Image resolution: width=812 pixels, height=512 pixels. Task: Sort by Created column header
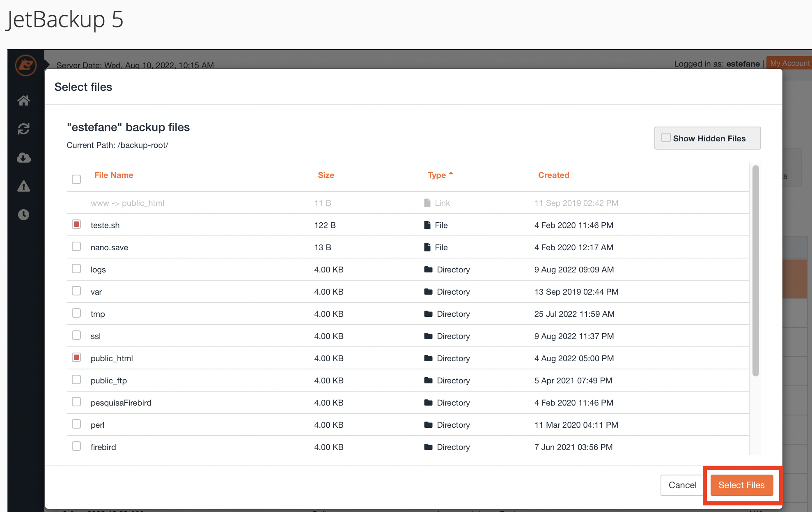click(x=553, y=175)
